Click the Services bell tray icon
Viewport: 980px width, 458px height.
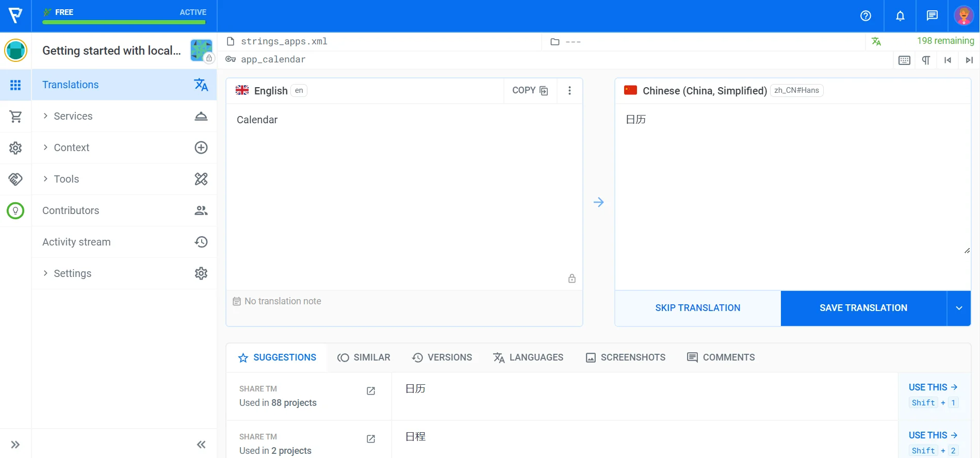coord(201,116)
